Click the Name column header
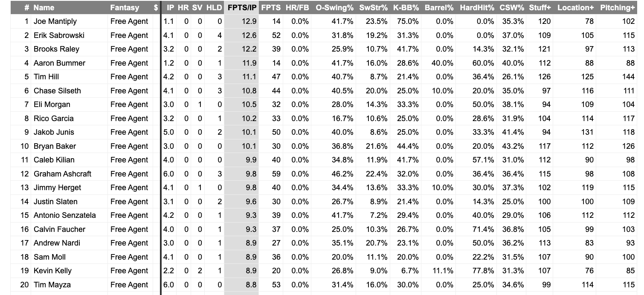Screen dimensions: 644x295 (44, 8)
